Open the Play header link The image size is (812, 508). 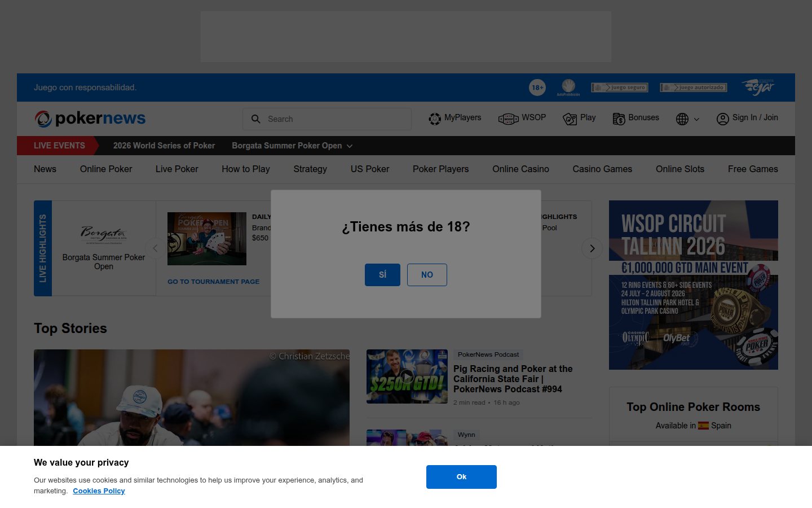coord(579,118)
